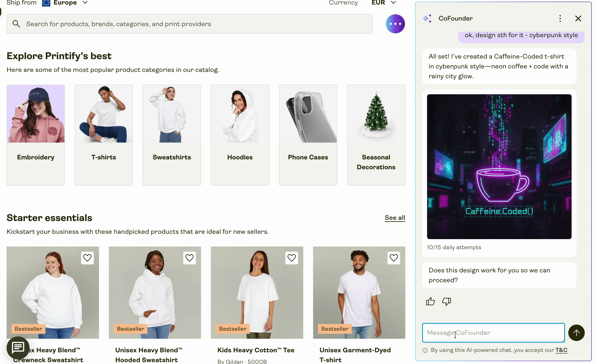The image size is (595, 364).
Task: Favorite the Kids Heavy Cotton Tee
Action: click(x=292, y=258)
